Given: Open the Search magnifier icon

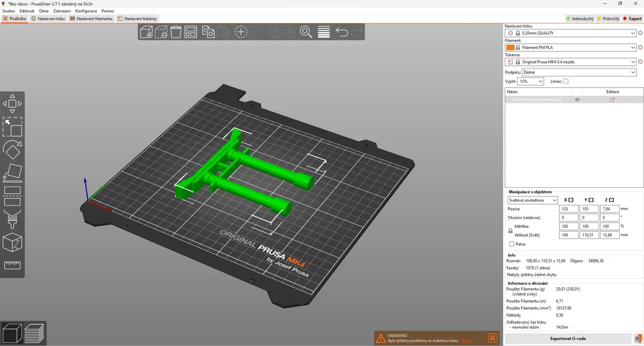Looking at the screenshot, I should click(x=305, y=32).
